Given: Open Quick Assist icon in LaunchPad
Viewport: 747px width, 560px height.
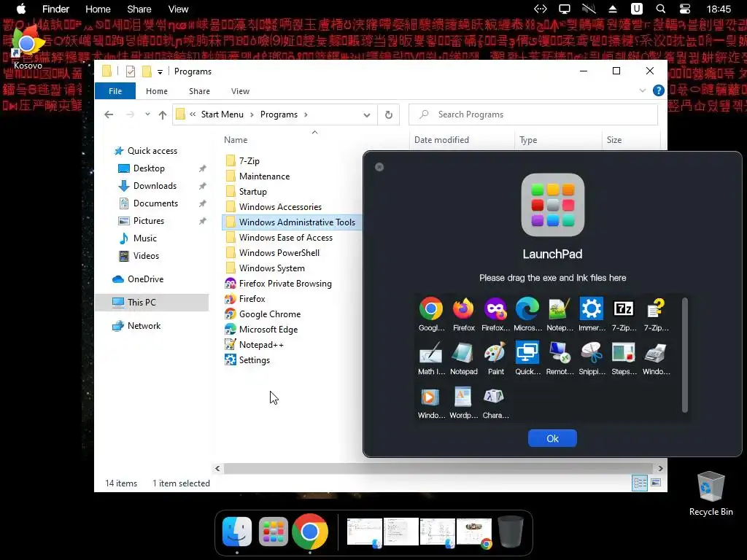Looking at the screenshot, I should click(527, 353).
